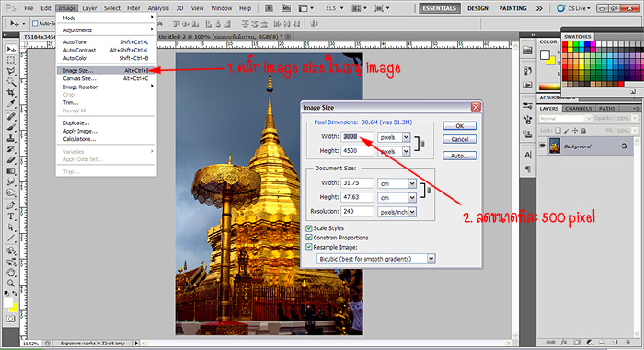This screenshot has width=644, height=350.
Task: Click the Auto... button in Image Size
Action: click(460, 156)
